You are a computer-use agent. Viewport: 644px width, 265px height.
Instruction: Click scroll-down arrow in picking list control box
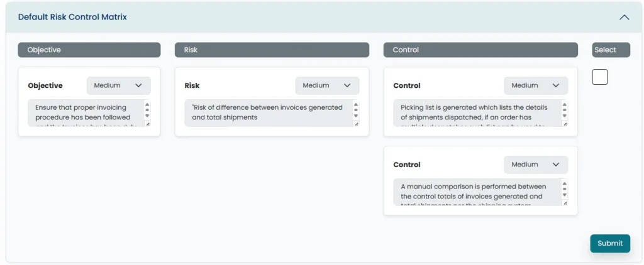click(565, 116)
